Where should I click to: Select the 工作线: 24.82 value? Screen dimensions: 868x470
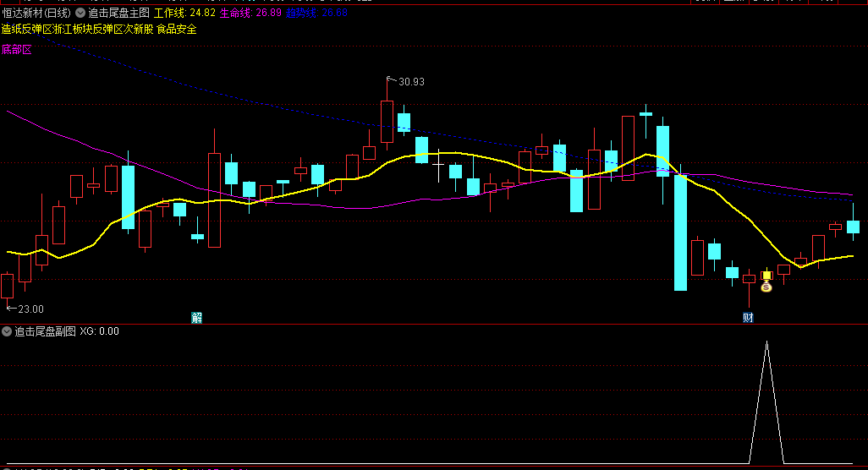pos(184,13)
